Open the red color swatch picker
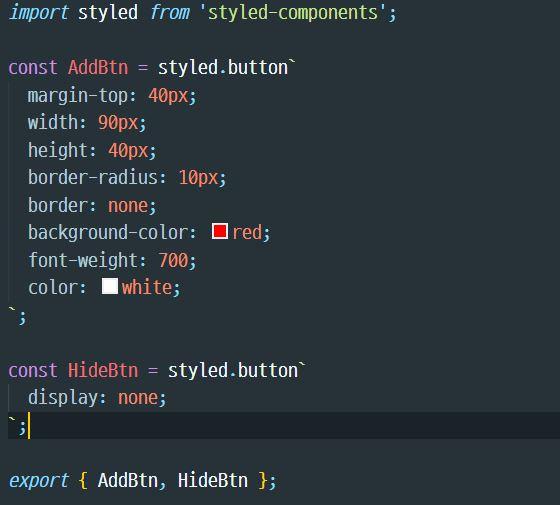 [x=220, y=231]
